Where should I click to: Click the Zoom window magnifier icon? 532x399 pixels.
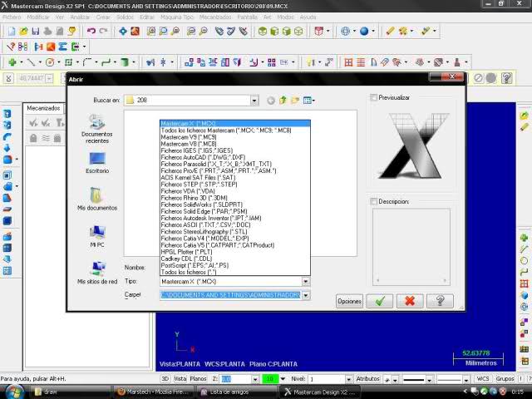click(151, 32)
